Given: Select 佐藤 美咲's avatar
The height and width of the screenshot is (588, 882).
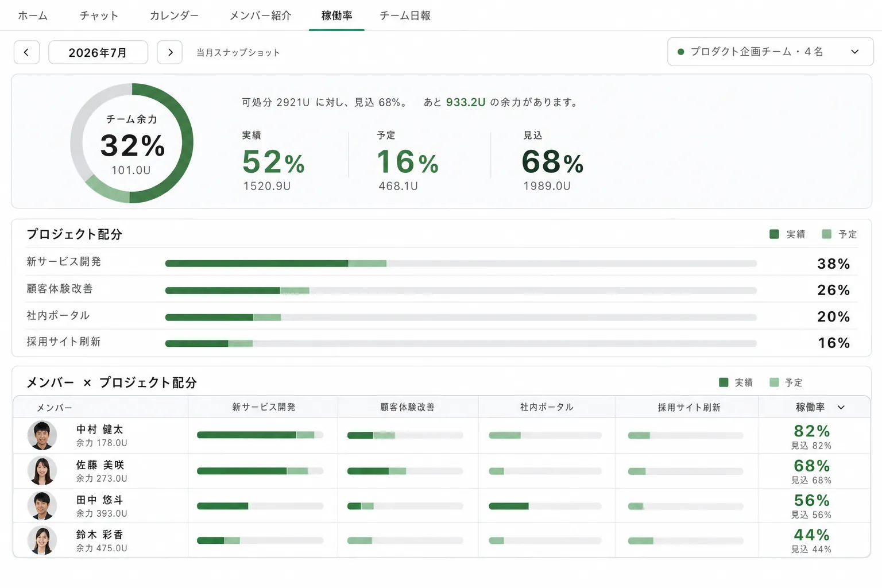Looking at the screenshot, I should (x=42, y=471).
